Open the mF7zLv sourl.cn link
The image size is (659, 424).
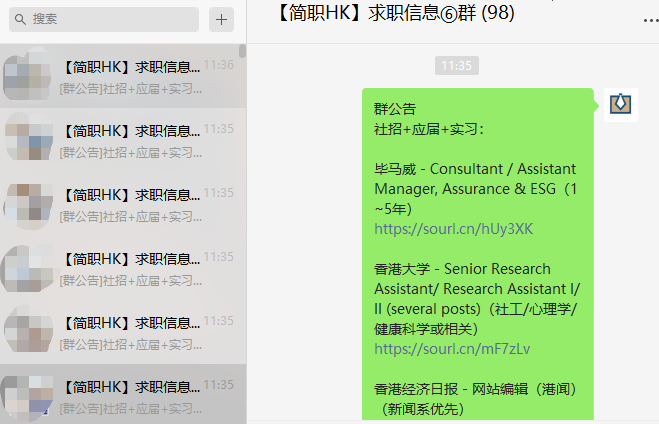coord(452,349)
